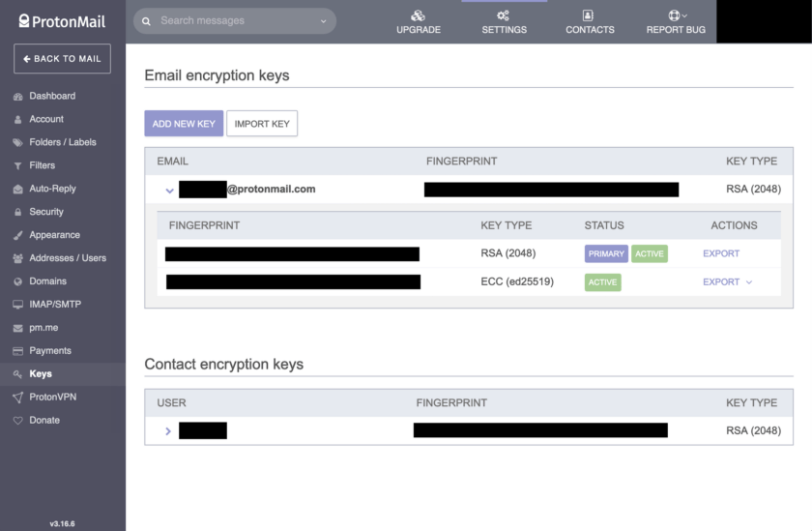This screenshot has height=531, width=812.
Task: Click the ProtonVPN paper-plane icon
Action: click(18, 398)
